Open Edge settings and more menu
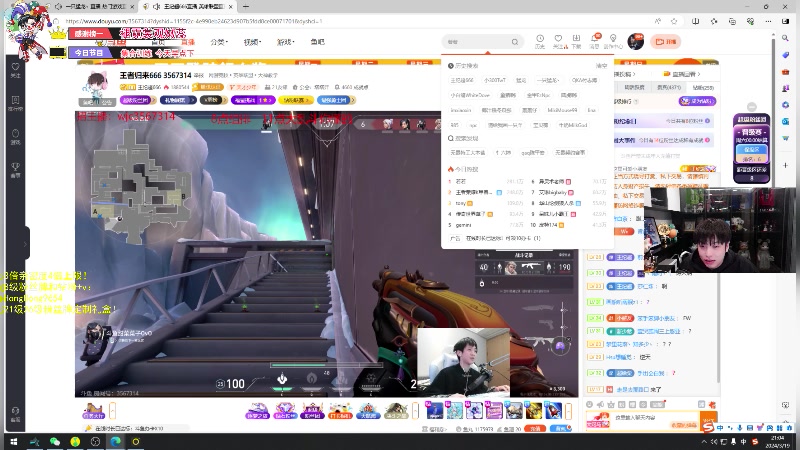800x450 pixels. [768, 21]
